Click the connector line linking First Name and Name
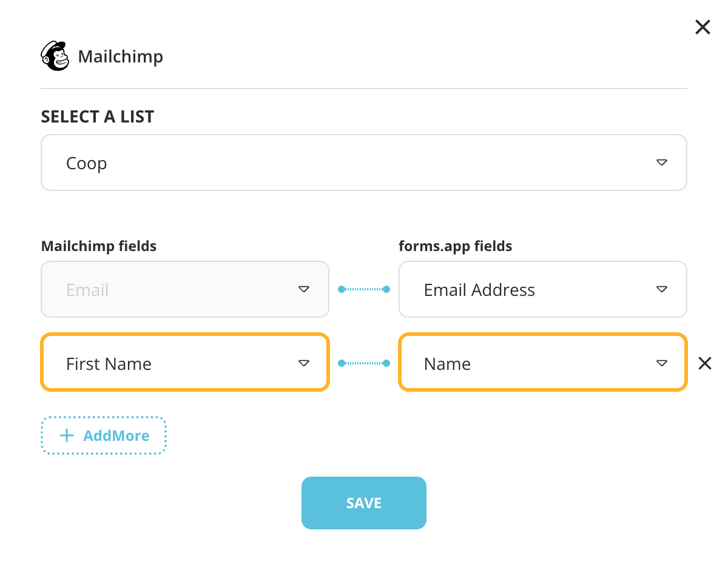Screen dimensions: 728x570 click(364, 363)
